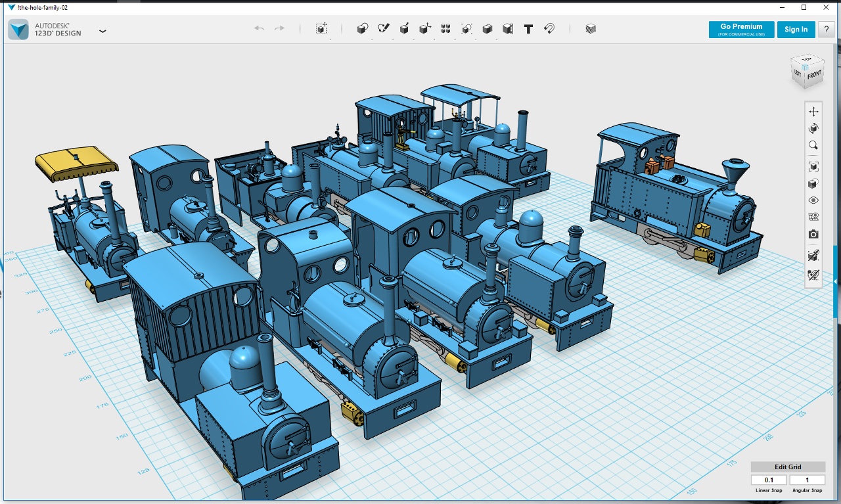This screenshot has height=504, width=841.
Task: Open the Construct tool menu
Action: [x=405, y=29]
